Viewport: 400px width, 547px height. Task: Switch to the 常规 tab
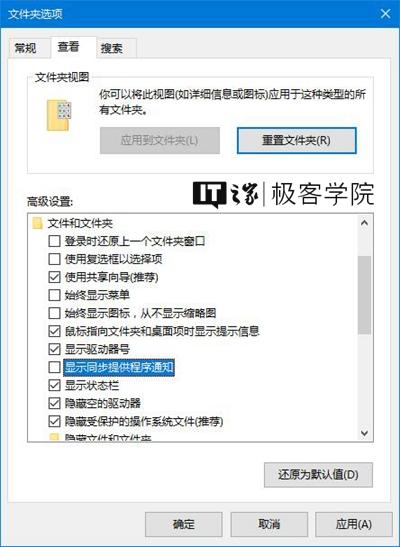point(25,48)
